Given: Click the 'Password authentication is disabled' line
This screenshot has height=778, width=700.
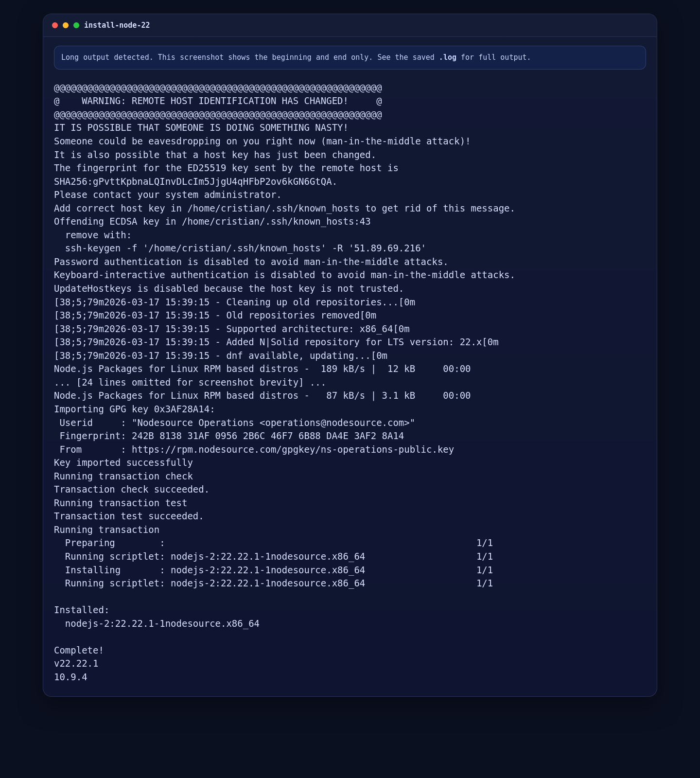Looking at the screenshot, I should 251,262.
